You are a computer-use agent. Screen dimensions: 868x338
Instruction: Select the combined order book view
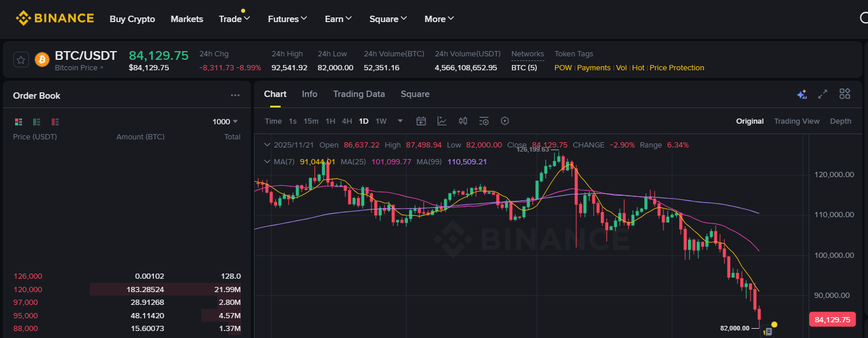click(x=18, y=121)
